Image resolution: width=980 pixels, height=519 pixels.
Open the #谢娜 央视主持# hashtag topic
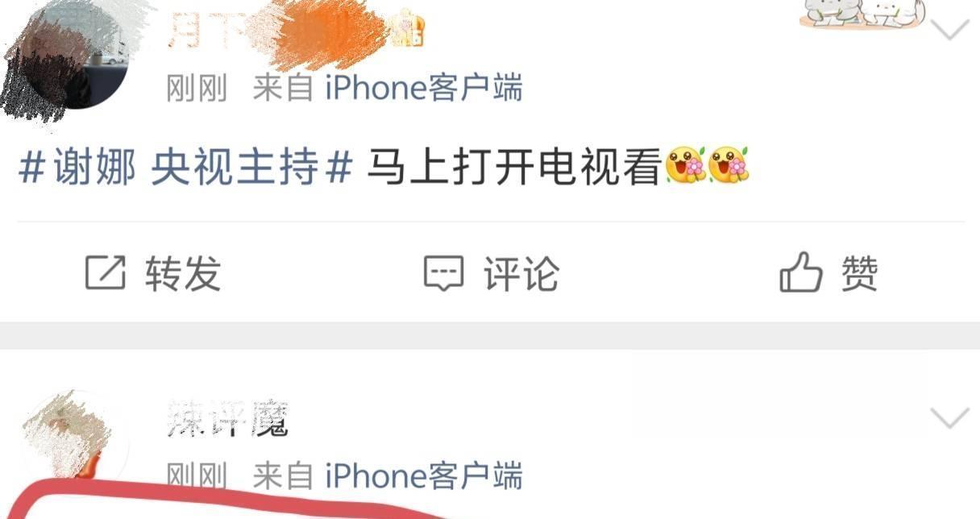coord(185,168)
